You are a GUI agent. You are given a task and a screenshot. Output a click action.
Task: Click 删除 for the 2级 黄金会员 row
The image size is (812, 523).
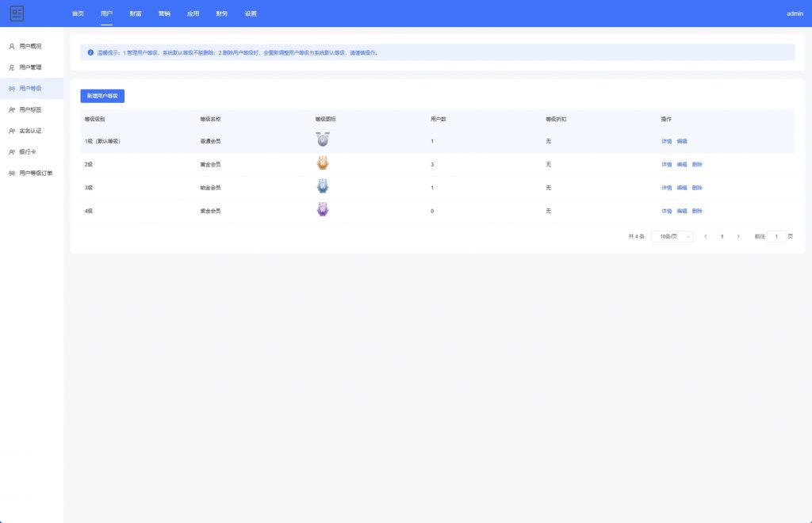pos(697,164)
